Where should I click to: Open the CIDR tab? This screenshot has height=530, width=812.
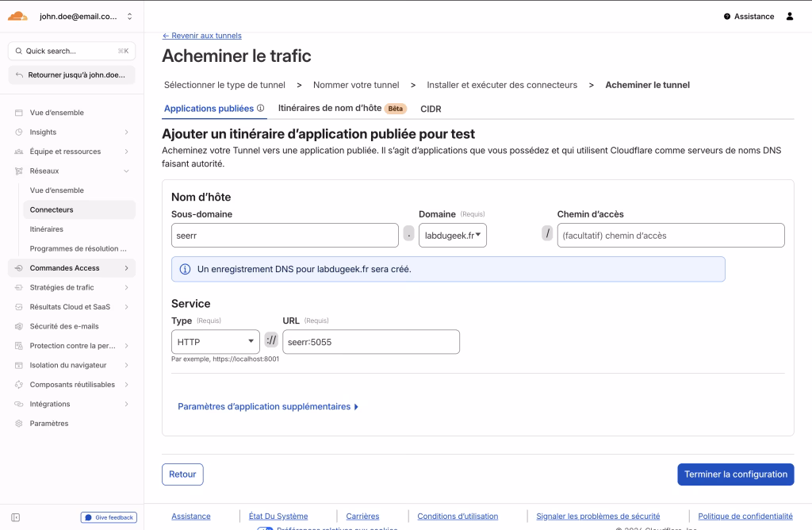click(x=431, y=109)
